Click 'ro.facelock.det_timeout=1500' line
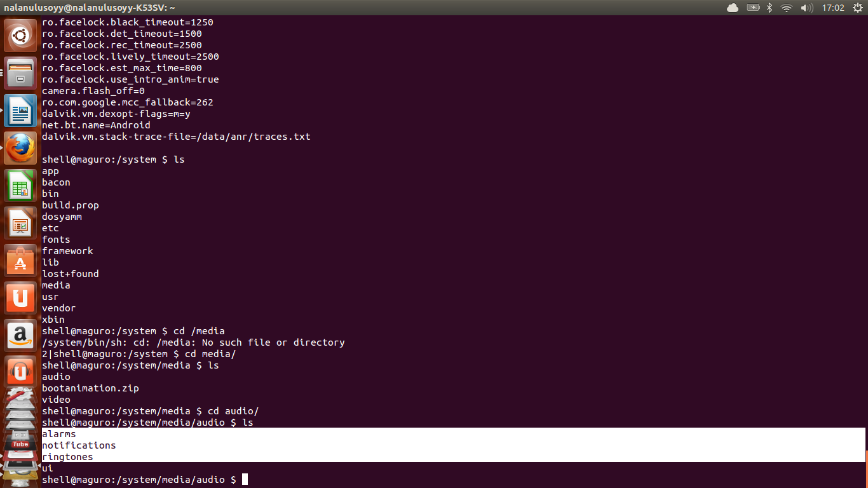This screenshot has width=868, height=488. tap(122, 34)
